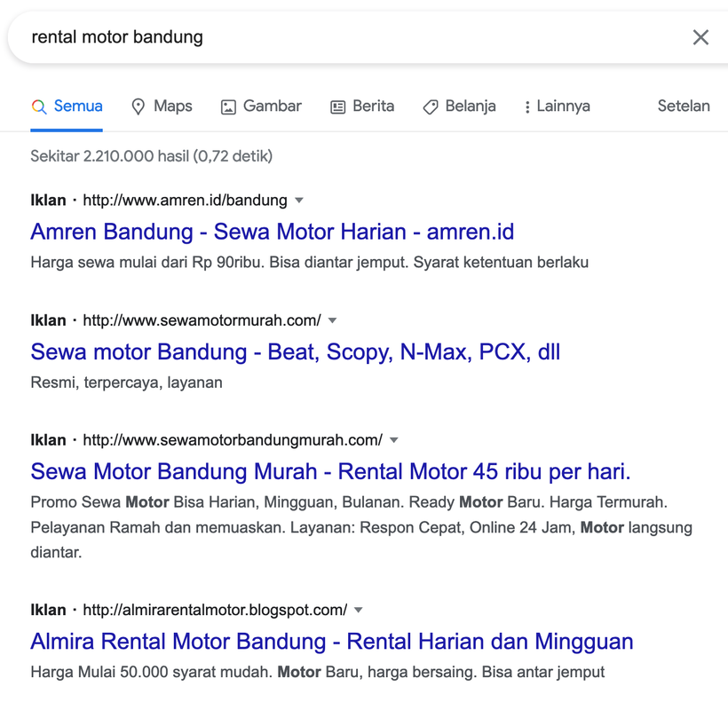Switch to the Gambar tab
This screenshot has height=710, width=728.
[272, 106]
